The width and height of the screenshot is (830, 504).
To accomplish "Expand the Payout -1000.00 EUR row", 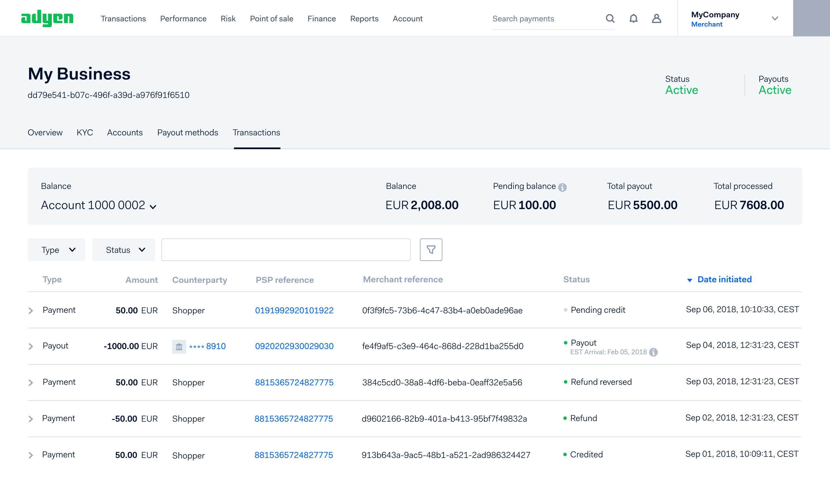I will coord(31,346).
